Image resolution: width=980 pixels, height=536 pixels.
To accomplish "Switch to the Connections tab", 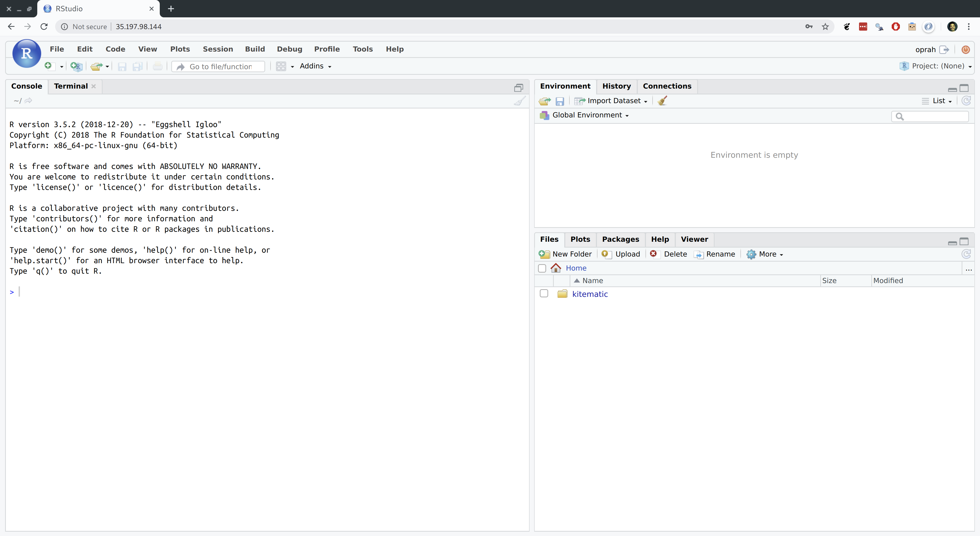I will [667, 86].
